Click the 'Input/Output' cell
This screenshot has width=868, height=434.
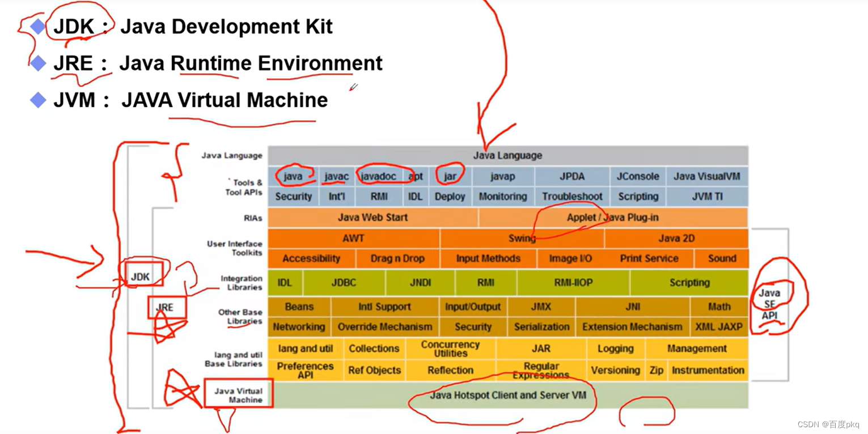(473, 307)
